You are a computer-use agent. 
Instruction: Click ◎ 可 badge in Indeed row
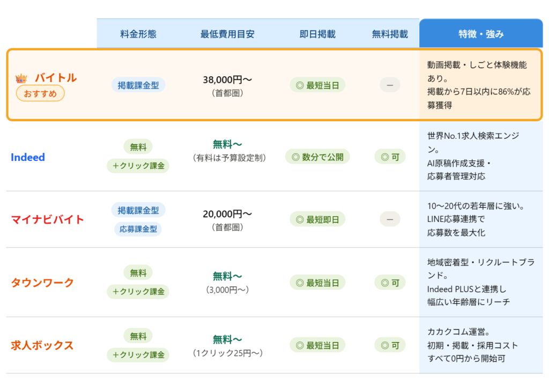pyautogui.click(x=390, y=157)
